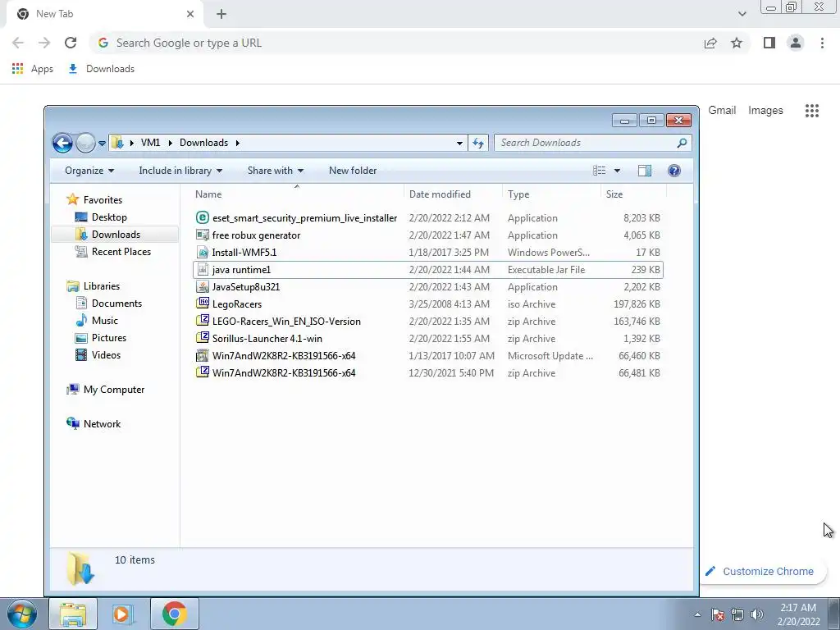Open a new Chrome tab with plus

[221, 14]
